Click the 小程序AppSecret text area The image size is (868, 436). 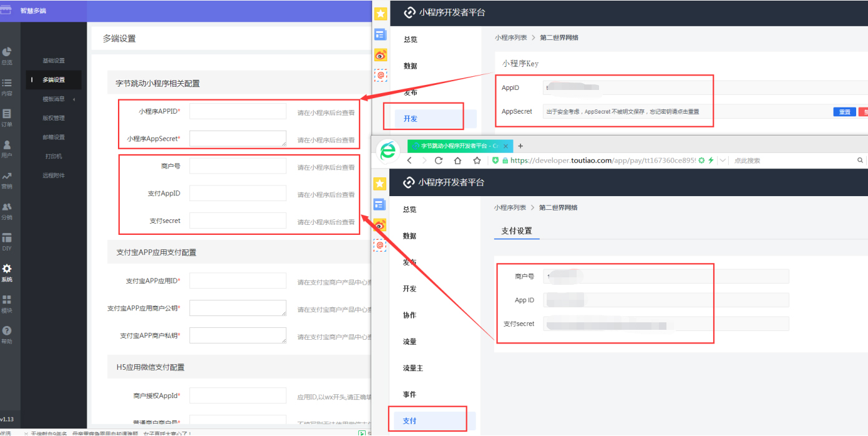tap(238, 139)
